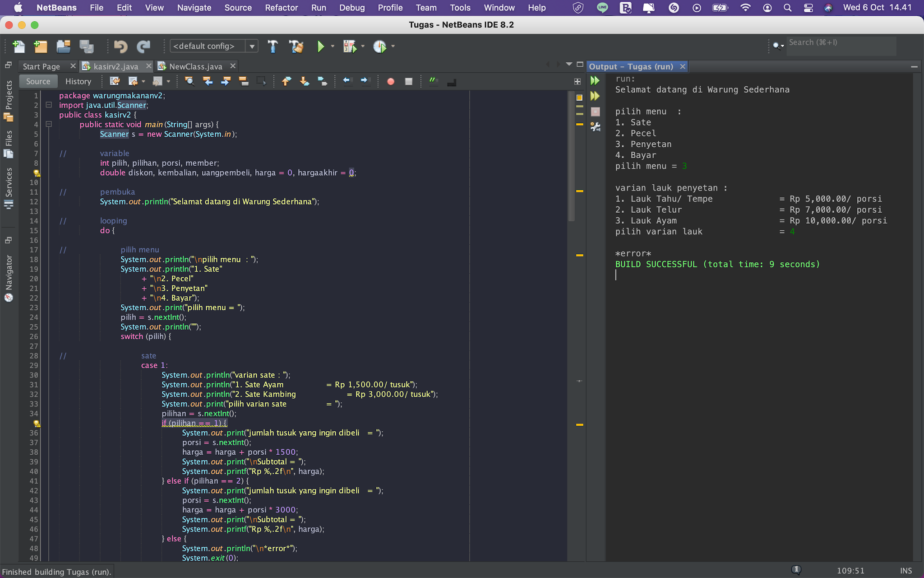The width and height of the screenshot is (924, 578).
Task: Re-run the program from the Output pane
Action: pos(595,81)
